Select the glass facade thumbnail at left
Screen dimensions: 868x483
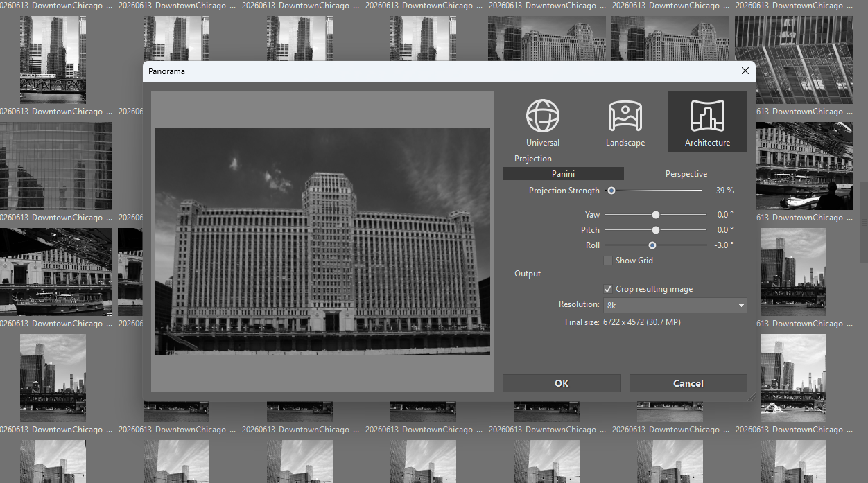56,166
